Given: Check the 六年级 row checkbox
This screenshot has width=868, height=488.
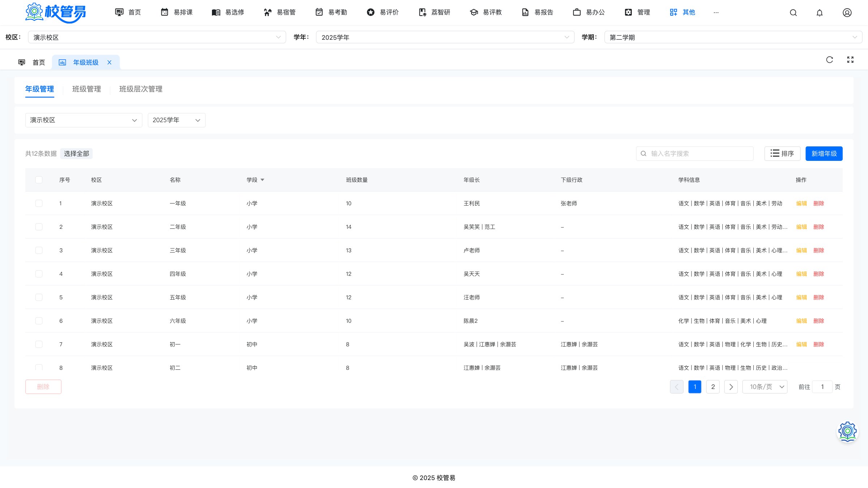Looking at the screenshot, I should 39,321.
